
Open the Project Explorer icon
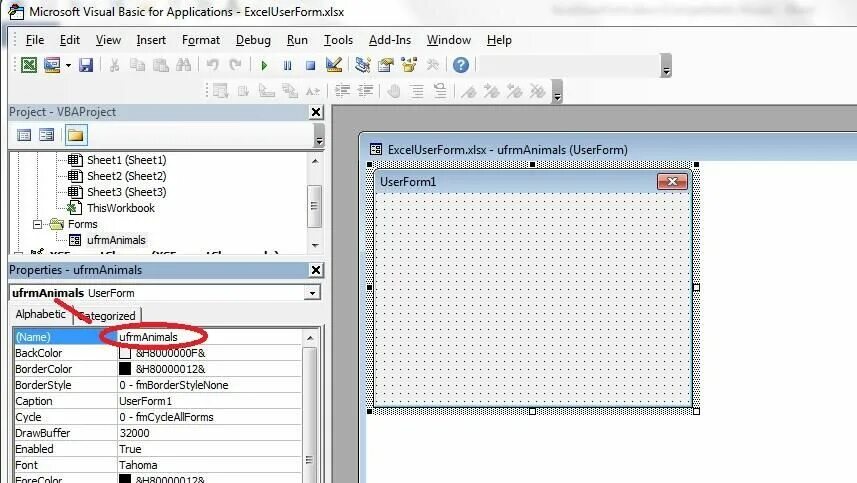pyautogui.click(x=362, y=65)
